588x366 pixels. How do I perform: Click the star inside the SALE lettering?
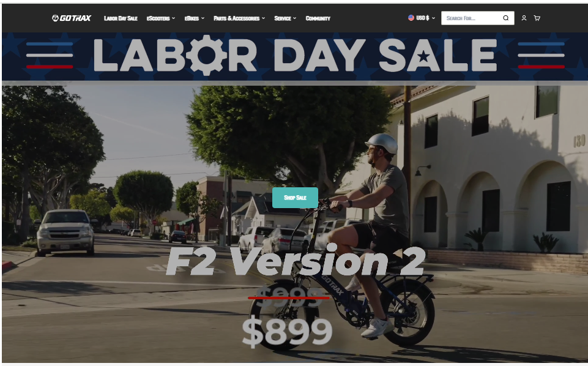tap(423, 57)
